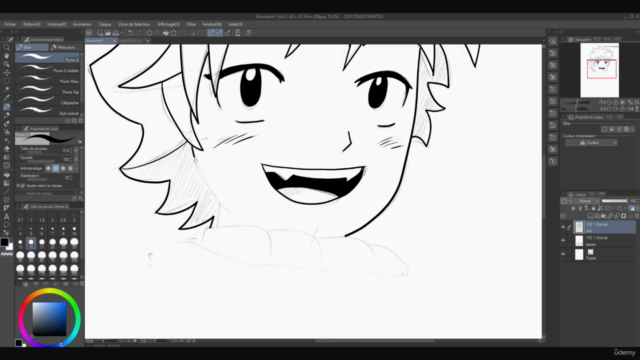Switch to the Stylo sub tool group tab
Viewport: 640px width, 360px height.
tap(31, 47)
